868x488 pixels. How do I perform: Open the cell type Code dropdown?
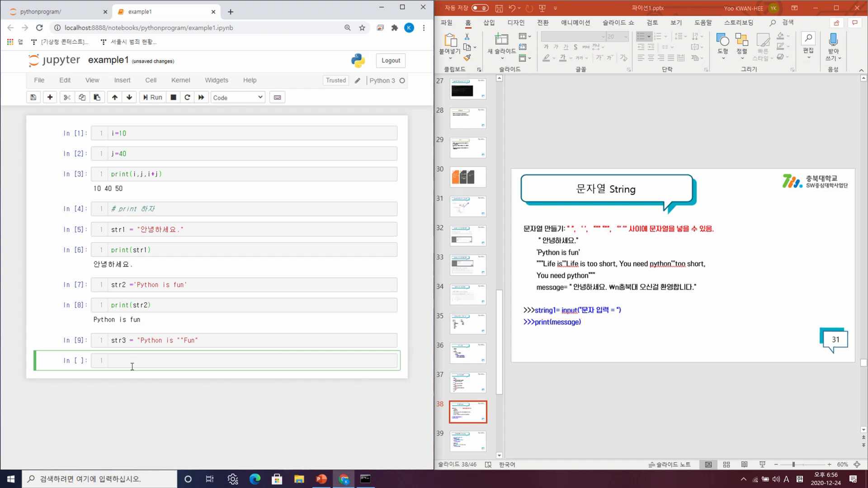(238, 97)
